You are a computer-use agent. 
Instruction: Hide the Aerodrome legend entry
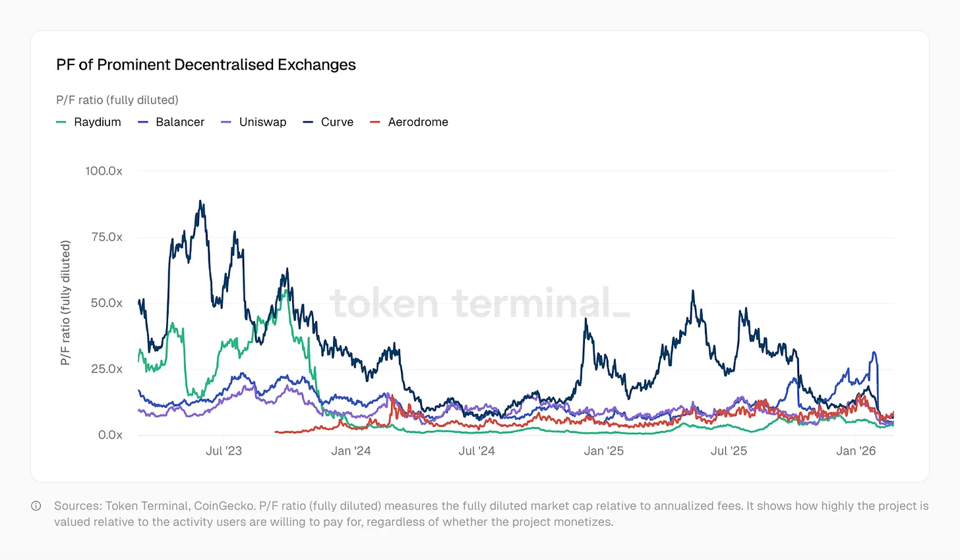click(x=409, y=122)
